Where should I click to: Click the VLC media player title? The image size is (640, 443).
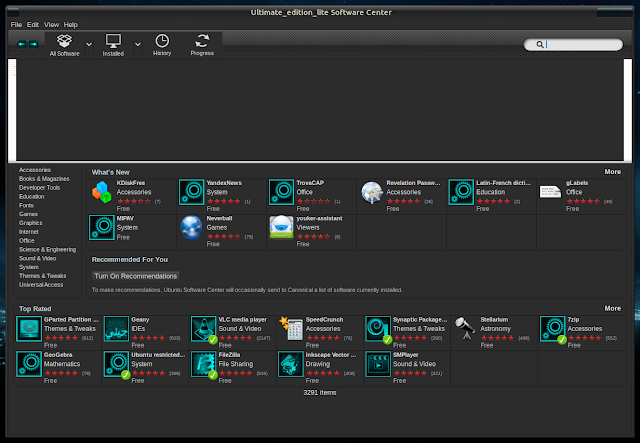[x=242, y=320]
